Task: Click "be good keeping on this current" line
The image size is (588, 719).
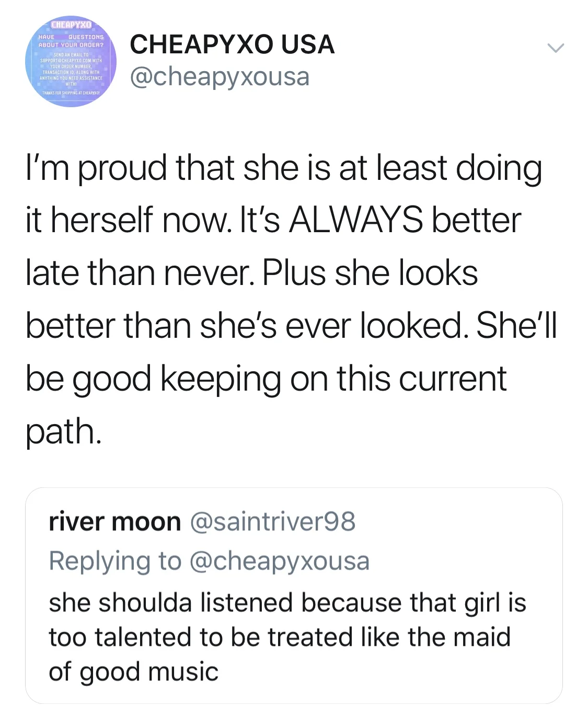Action: pyautogui.click(x=266, y=378)
